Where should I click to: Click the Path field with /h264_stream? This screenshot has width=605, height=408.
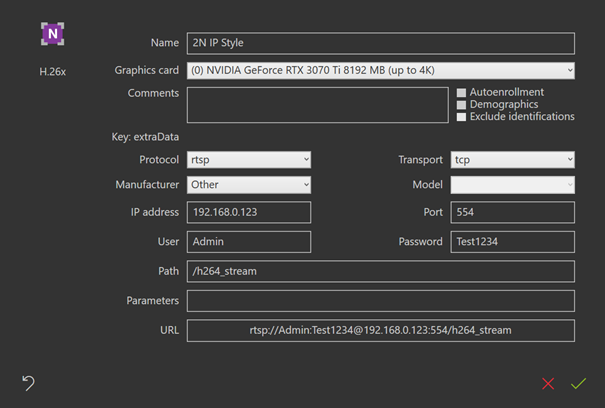click(380, 272)
